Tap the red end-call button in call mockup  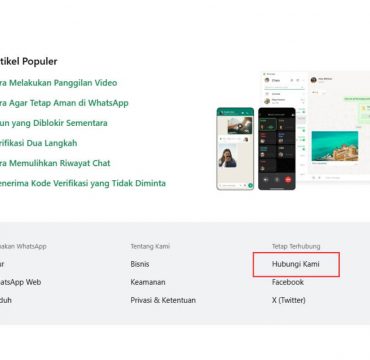coord(288,180)
